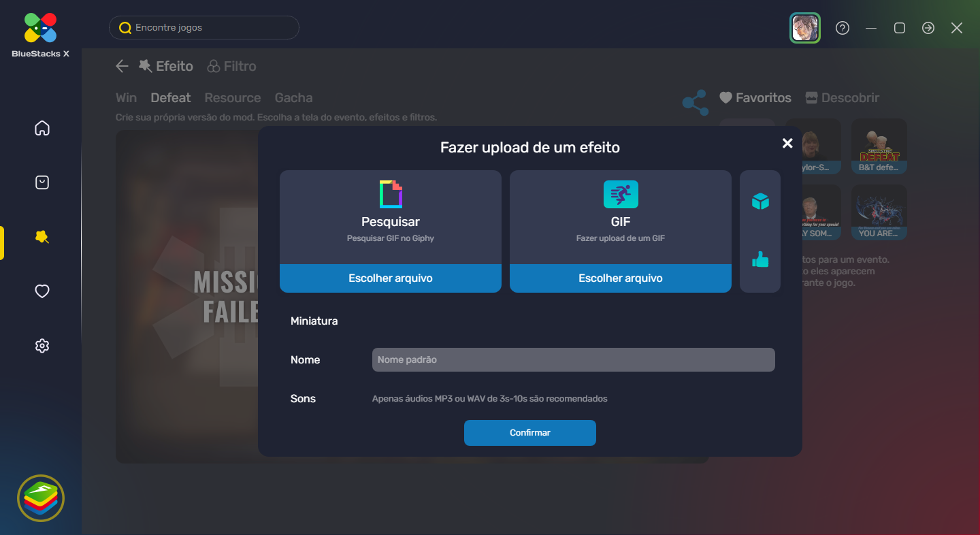The image size is (980, 535).
Task: Select the B&T defe... effect thumbnail
Action: [879, 146]
